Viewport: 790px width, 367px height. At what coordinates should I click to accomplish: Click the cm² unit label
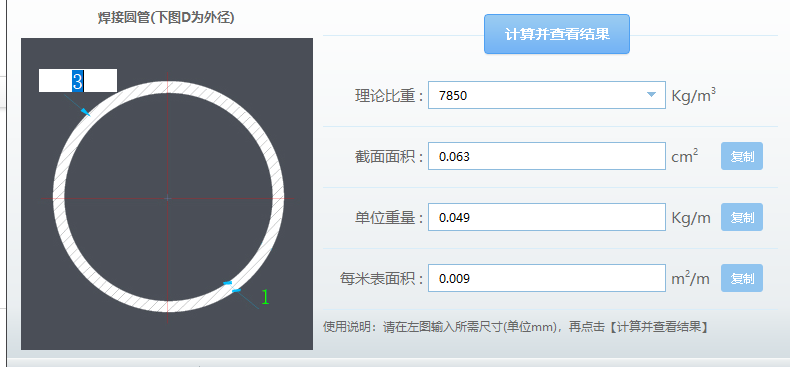[x=685, y=156]
